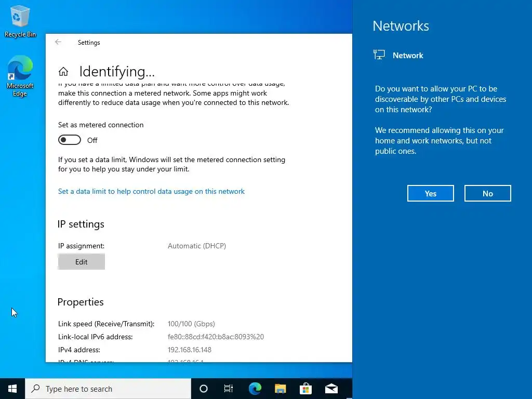Click the Type here to search box
The height and width of the screenshot is (399, 532).
108,389
